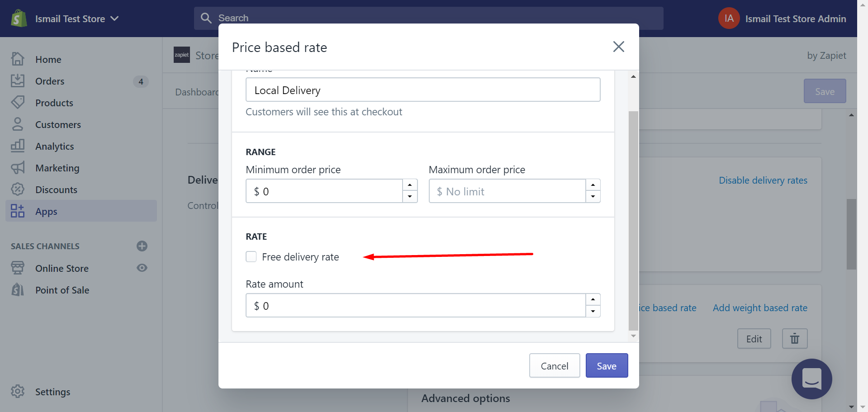868x412 pixels.
Task: Click the Home house icon
Action: click(18, 59)
